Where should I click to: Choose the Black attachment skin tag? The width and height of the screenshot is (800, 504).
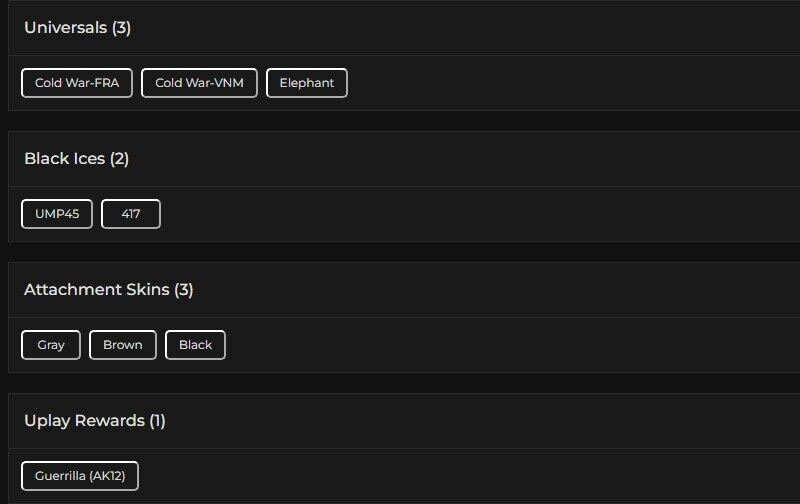pos(195,345)
